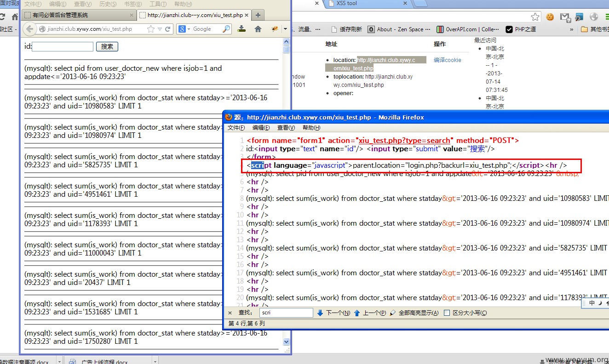Close the XSS tool Chrome tab
Screen dimensions: 609x364
click(405, 3)
